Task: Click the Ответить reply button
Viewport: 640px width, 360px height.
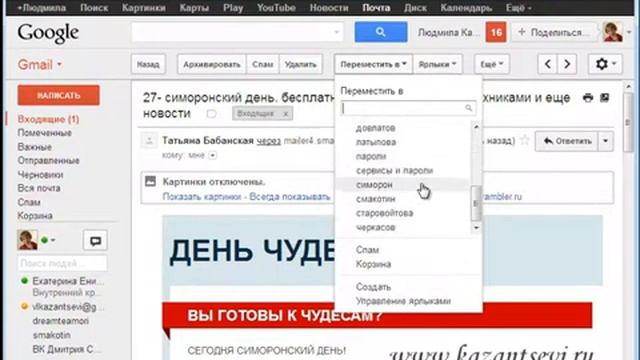Action: click(x=567, y=141)
